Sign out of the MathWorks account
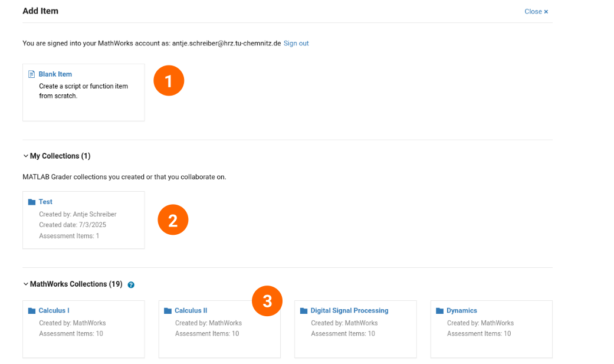Viewport: 614px width, 364px height. pyautogui.click(x=296, y=43)
